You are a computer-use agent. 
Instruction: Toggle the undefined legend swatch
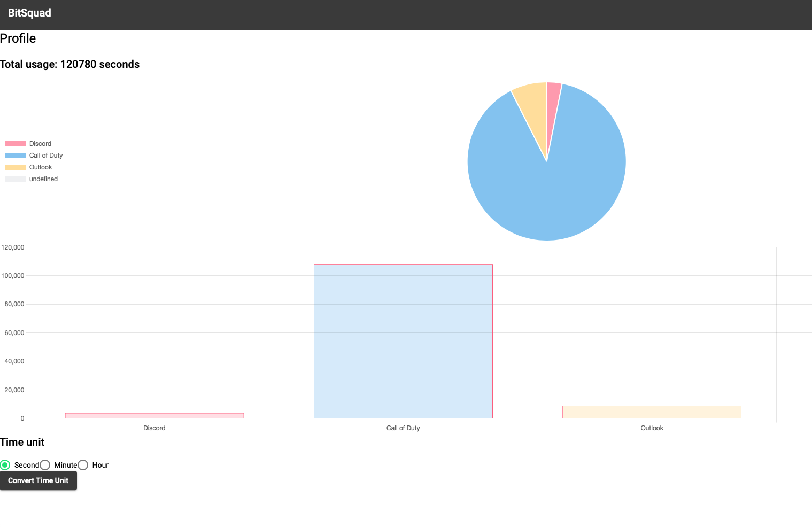pos(16,179)
